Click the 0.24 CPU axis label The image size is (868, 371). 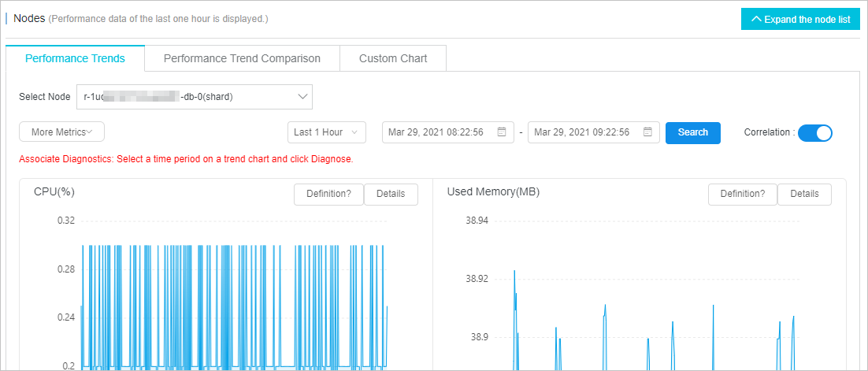pyautogui.click(x=66, y=318)
